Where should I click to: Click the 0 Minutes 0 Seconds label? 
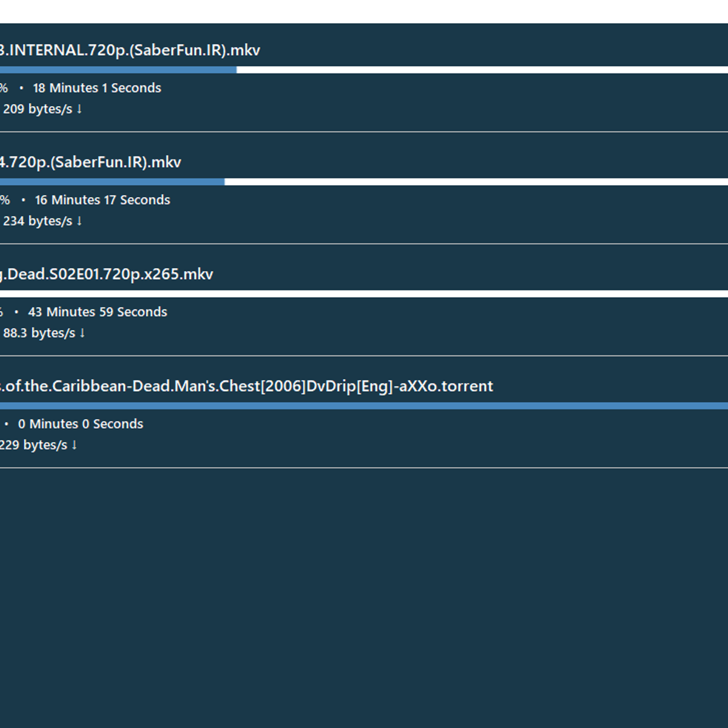81,424
